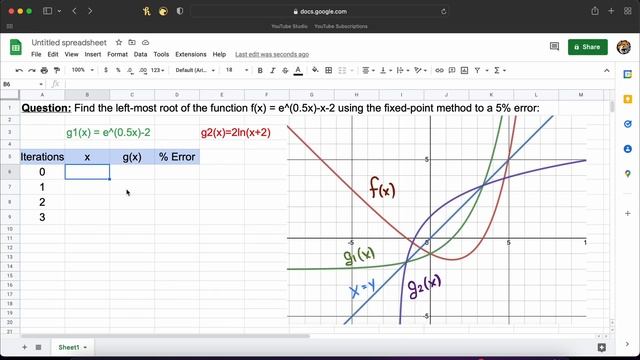Click the Add sheet plus button
Viewport: 640px width, 360px height.
24,347
